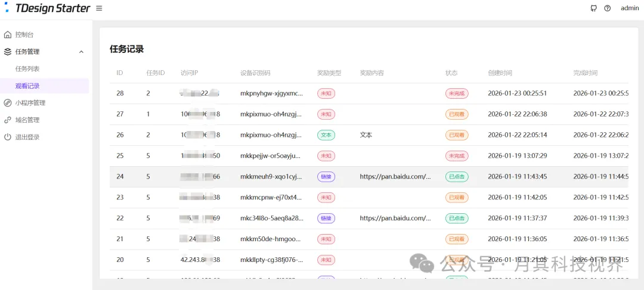Click the 已观看 status tag in row 23
Screen dimensions: 644x290
[457, 197]
